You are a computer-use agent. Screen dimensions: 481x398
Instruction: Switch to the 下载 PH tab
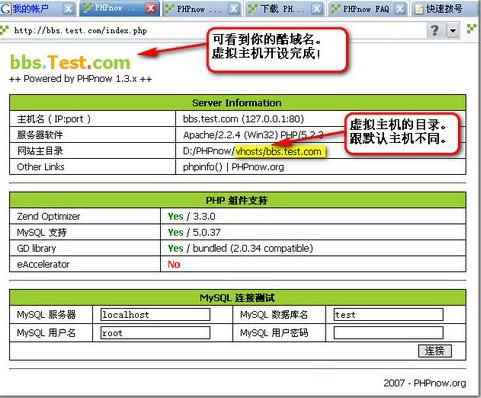point(278,9)
